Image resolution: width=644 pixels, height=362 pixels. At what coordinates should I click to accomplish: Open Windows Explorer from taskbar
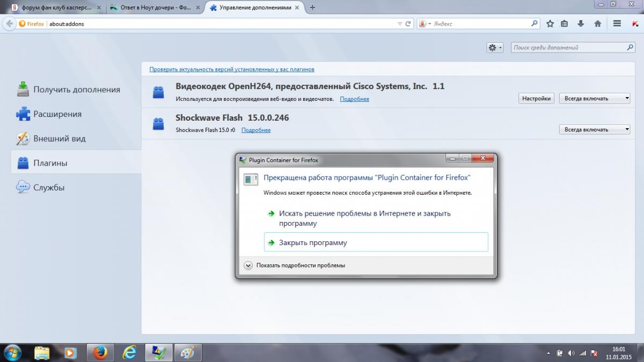(42, 352)
